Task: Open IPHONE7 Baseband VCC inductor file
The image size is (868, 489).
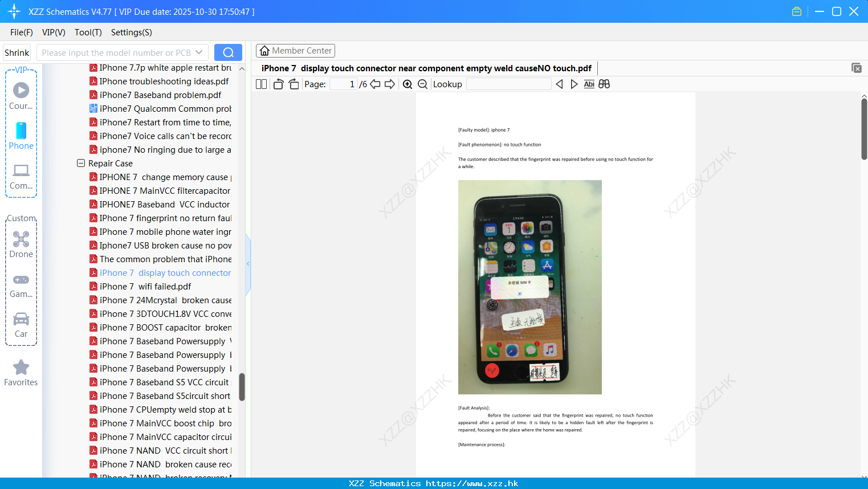Action: [160, 205]
